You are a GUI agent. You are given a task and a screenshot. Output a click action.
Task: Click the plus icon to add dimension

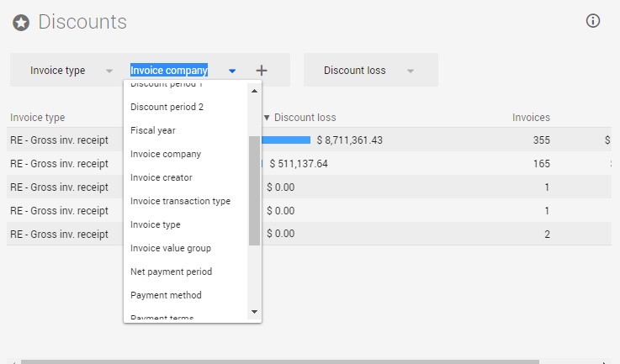pos(262,71)
